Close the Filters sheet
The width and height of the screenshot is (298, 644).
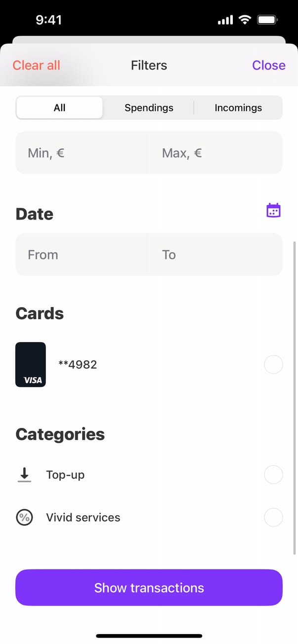pyautogui.click(x=268, y=65)
